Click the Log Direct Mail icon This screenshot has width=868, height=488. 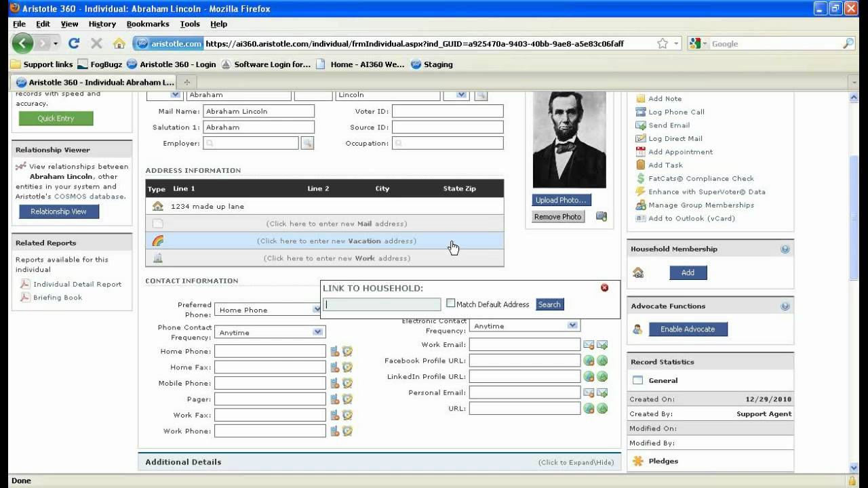click(640, 138)
